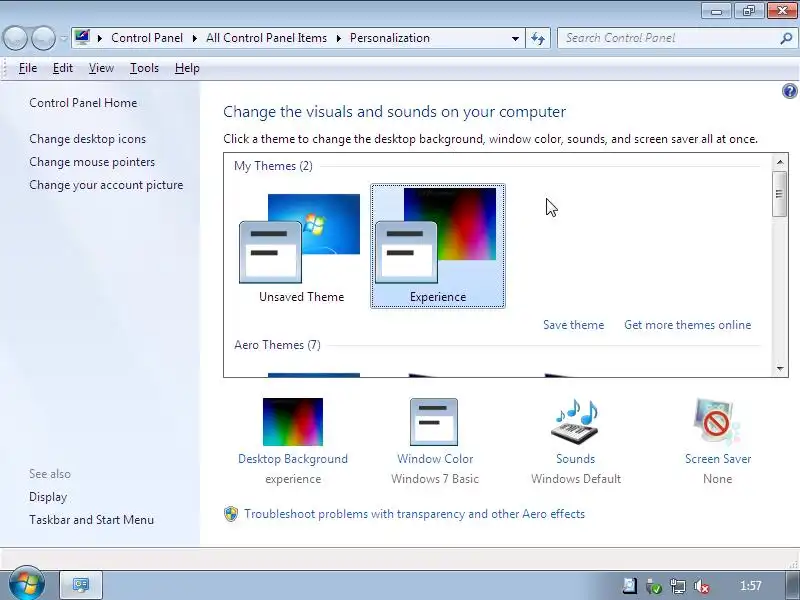The height and width of the screenshot is (600, 800).
Task: Open the Windows Start button
Action: pyautogui.click(x=27, y=584)
